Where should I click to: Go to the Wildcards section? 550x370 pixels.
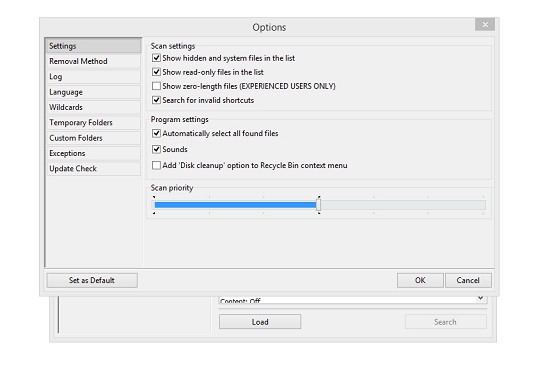tap(93, 107)
